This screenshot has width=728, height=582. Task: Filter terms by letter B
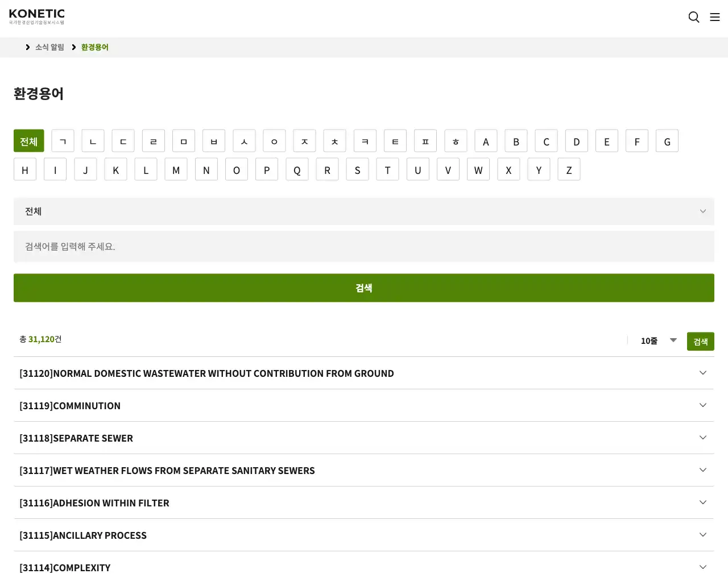[x=516, y=141]
